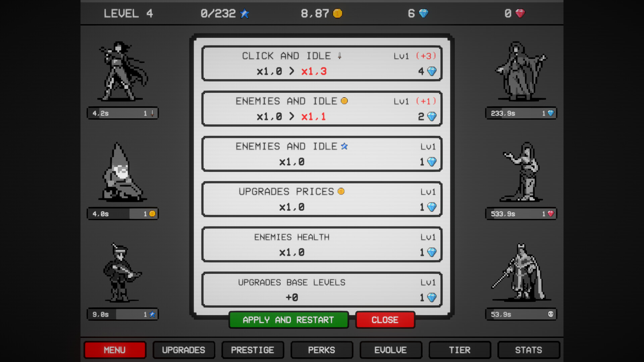Open the Upgrades tab

pos(184,350)
